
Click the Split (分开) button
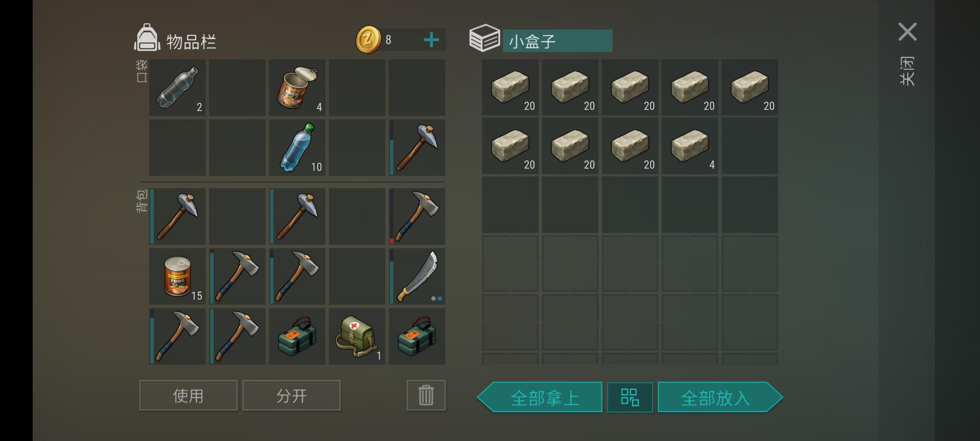[x=292, y=395]
